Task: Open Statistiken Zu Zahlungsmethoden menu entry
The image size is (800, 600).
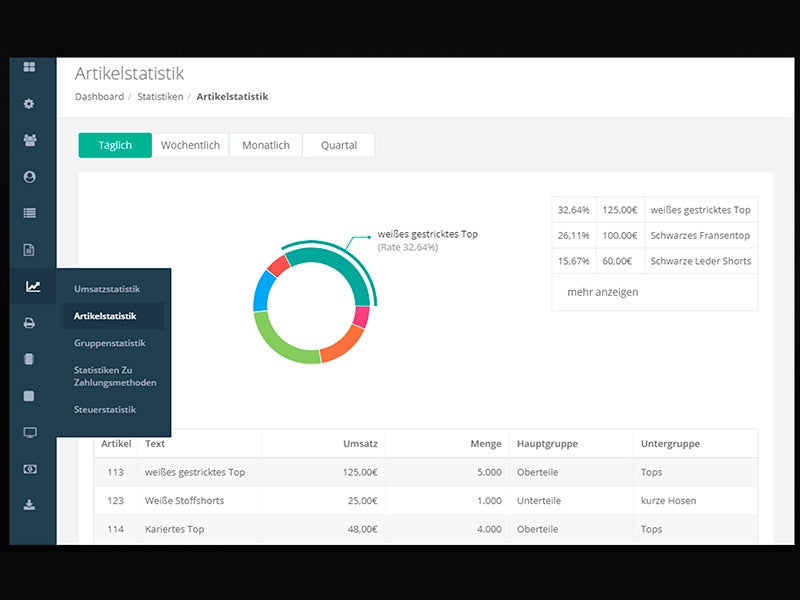Action: pyautogui.click(x=115, y=376)
